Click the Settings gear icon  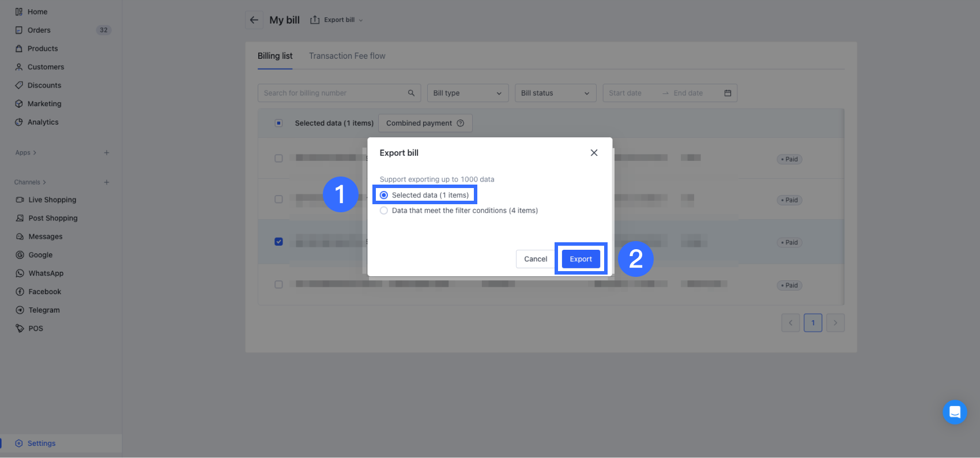[19, 444]
